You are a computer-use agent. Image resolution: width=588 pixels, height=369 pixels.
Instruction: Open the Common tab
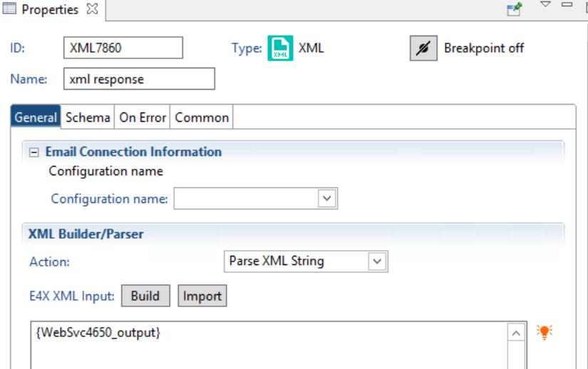coord(202,118)
